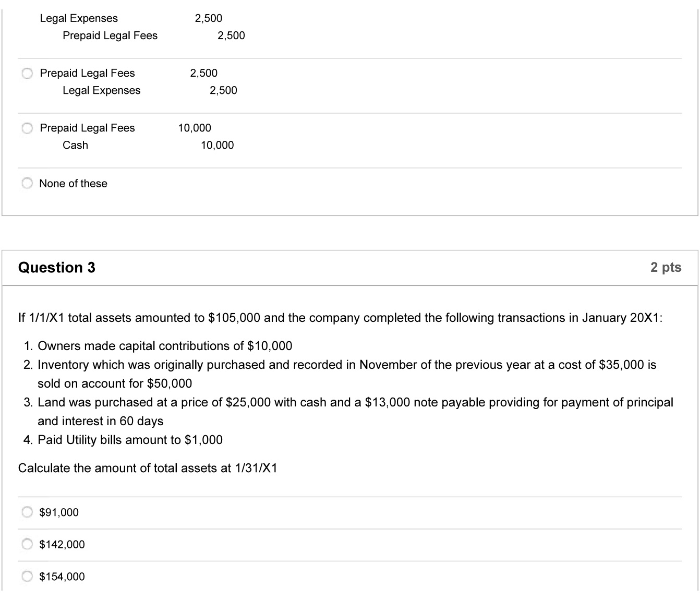700x600 pixels.
Task: Click the sentence starting "If 1/1/X1 total assets"
Action: click(x=340, y=318)
